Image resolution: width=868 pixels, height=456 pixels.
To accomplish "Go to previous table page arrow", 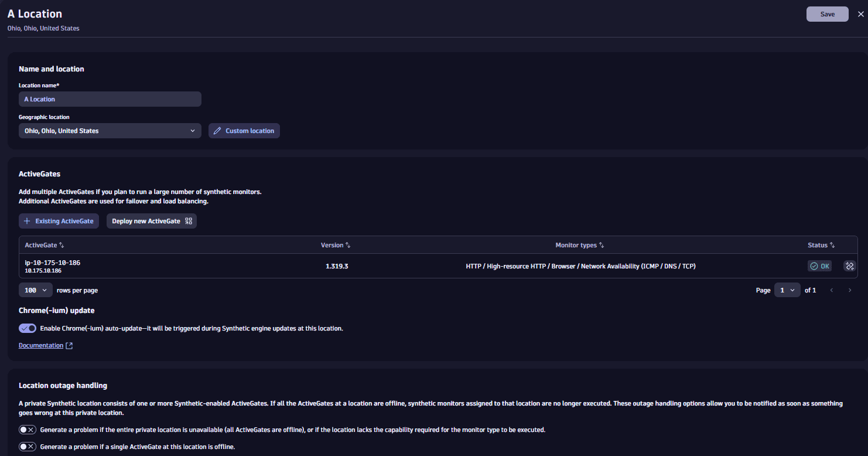I will 831,290.
